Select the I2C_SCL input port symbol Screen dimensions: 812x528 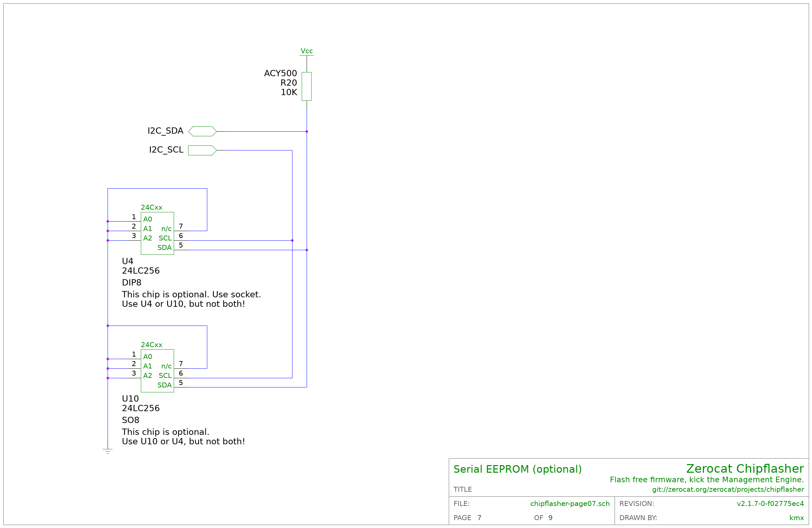pos(202,150)
